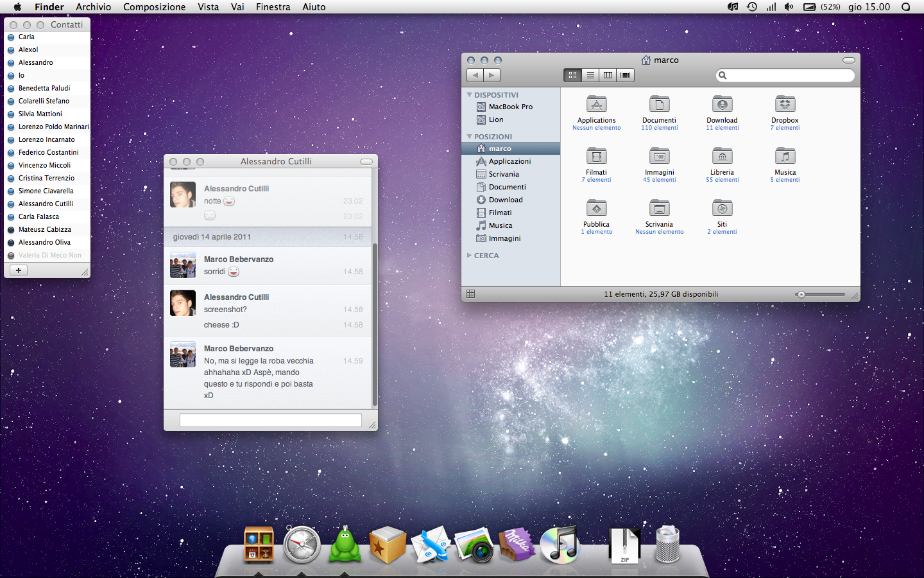Open the bookshelf icon in the Dock

click(x=259, y=545)
